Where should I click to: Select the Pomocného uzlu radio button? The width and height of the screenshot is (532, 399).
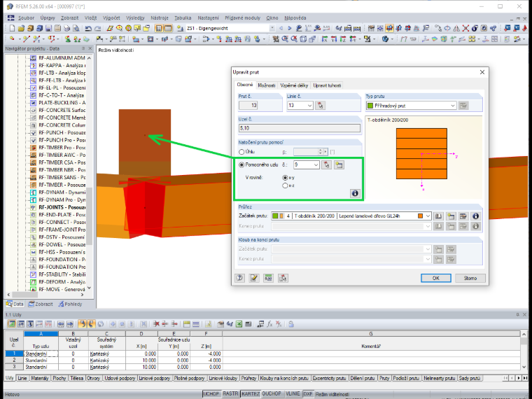241,165
